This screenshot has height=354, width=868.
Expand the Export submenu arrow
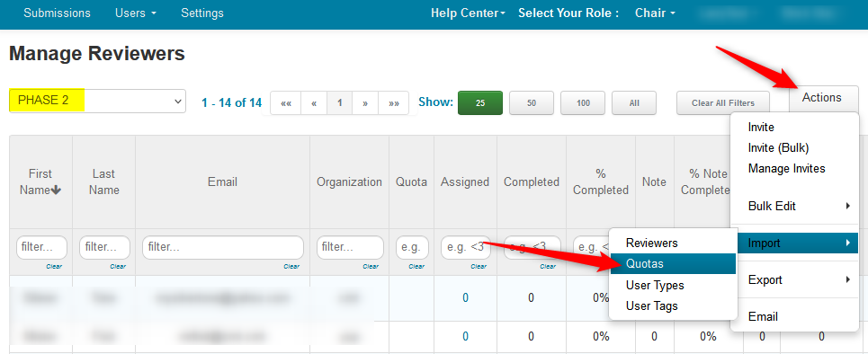tap(847, 280)
